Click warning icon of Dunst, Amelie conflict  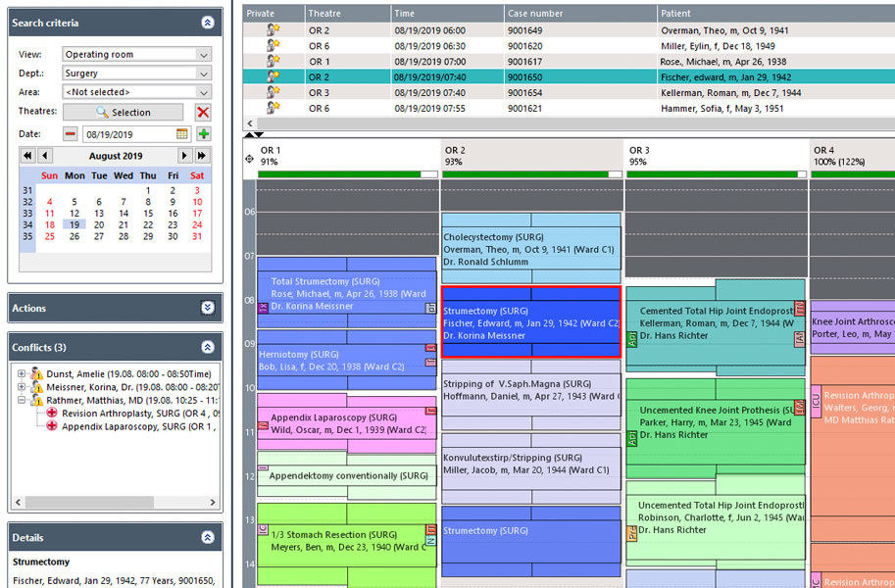(x=36, y=373)
